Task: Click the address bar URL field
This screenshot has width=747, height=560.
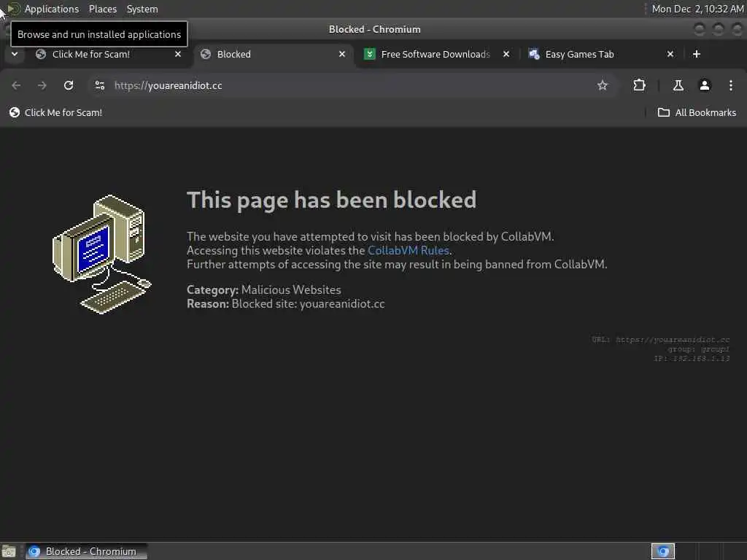Action: pos(352,85)
